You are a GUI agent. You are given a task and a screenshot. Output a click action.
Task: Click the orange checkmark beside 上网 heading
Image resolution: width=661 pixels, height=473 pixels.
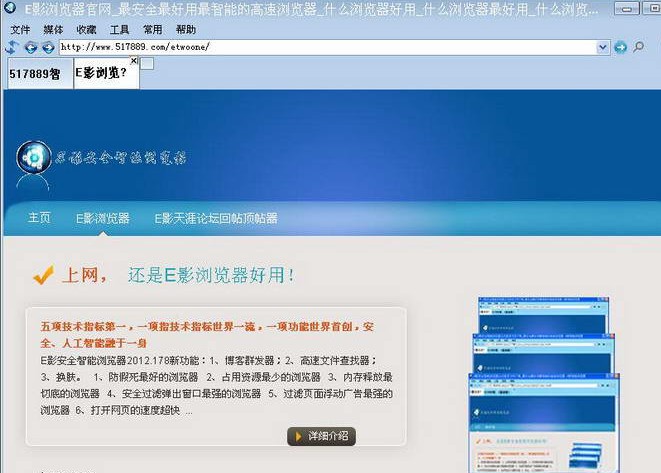[43, 274]
